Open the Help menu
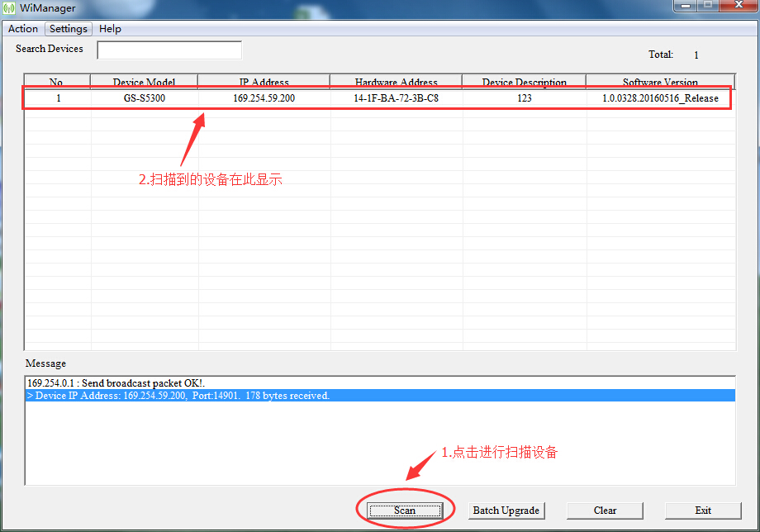Image resolution: width=760 pixels, height=532 pixels. pyautogui.click(x=110, y=29)
